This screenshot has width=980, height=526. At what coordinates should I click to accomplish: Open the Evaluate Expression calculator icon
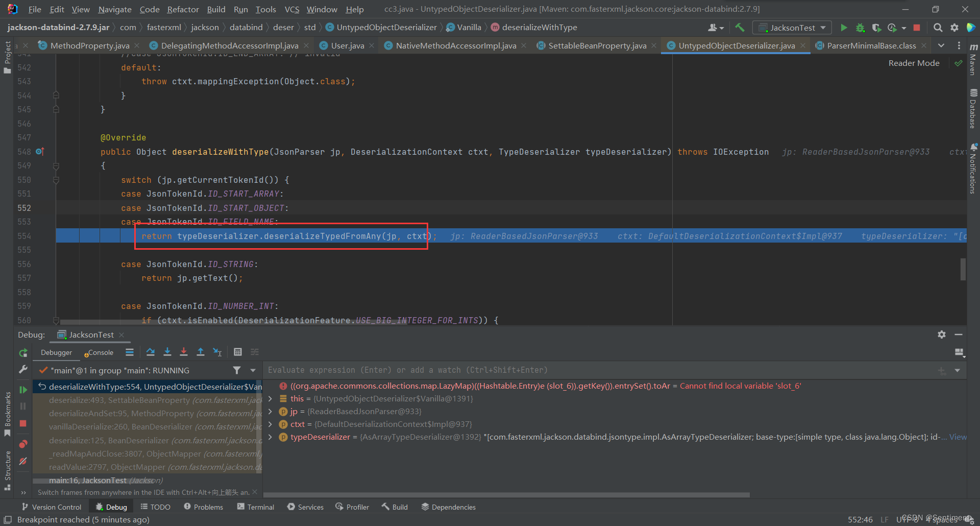[237, 352]
